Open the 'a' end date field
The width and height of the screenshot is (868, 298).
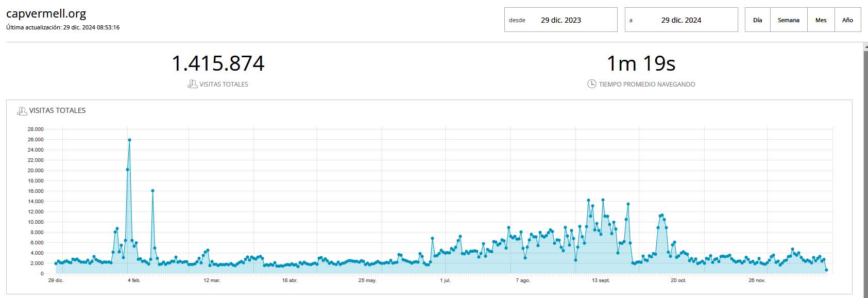pyautogui.click(x=682, y=20)
